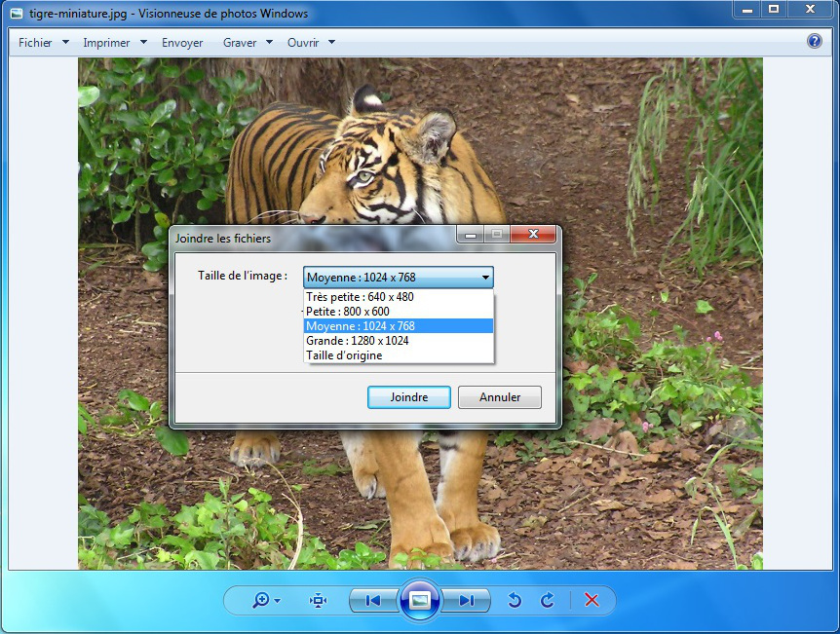The height and width of the screenshot is (634, 840).
Task: Go to the next photo
Action: click(x=467, y=600)
